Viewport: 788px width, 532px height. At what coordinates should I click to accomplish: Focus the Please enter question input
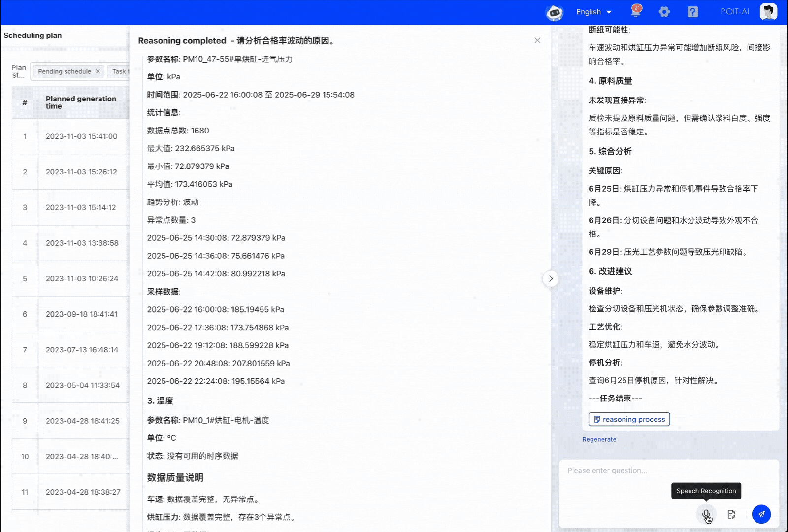pos(668,471)
